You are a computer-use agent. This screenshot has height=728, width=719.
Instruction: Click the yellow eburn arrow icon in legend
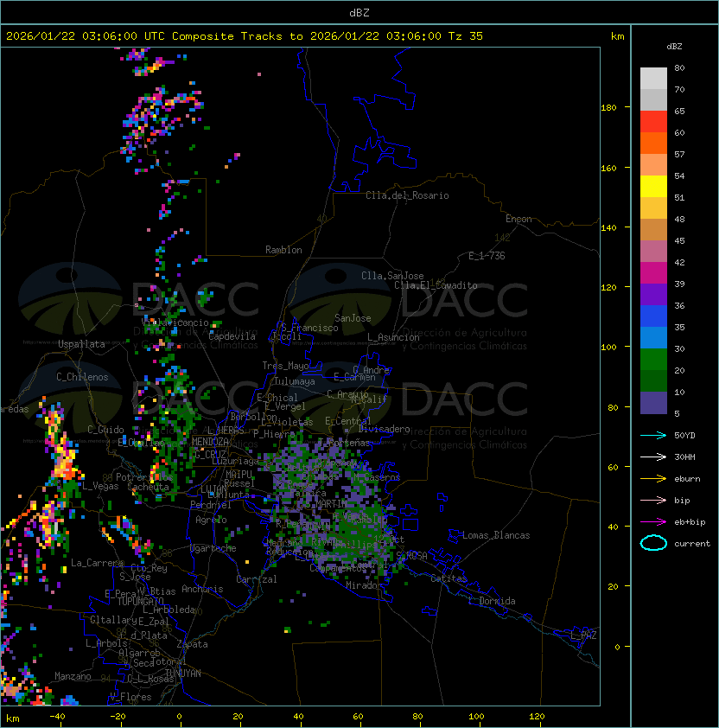click(653, 478)
